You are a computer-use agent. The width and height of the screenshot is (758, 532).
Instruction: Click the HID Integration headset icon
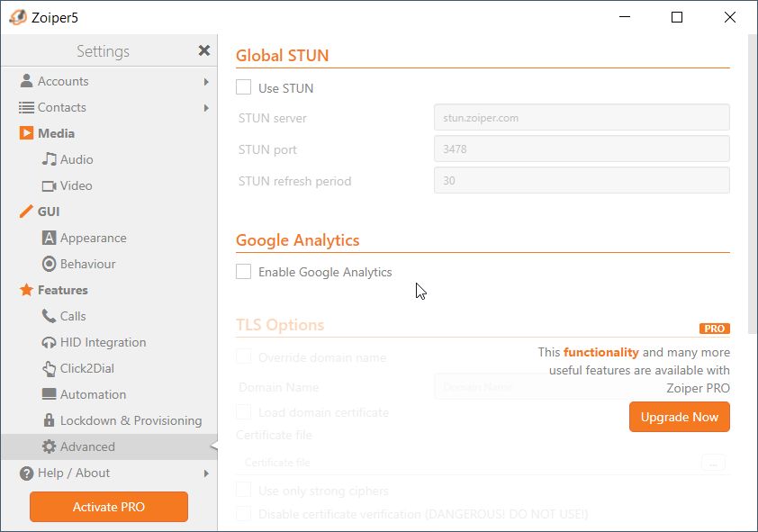point(49,343)
